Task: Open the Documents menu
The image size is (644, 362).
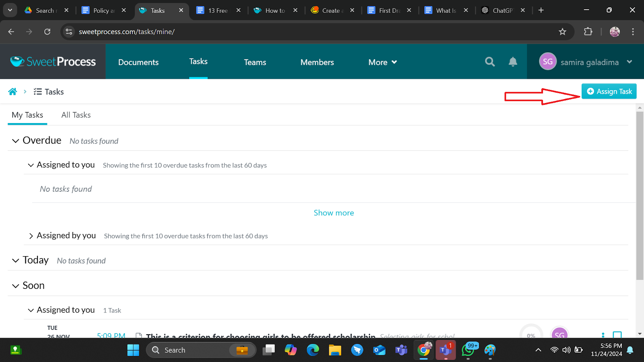Action: point(138,62)
